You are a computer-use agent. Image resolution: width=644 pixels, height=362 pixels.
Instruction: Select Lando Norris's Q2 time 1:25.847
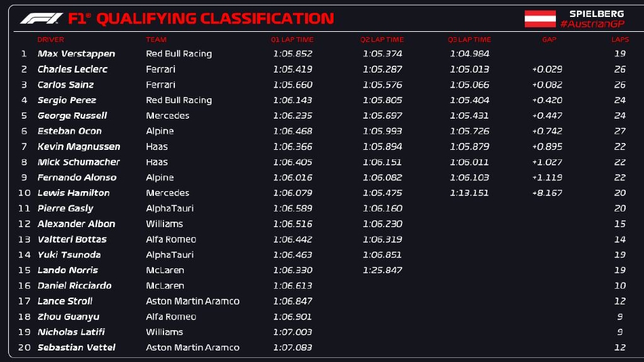click(x=382, y=270)
